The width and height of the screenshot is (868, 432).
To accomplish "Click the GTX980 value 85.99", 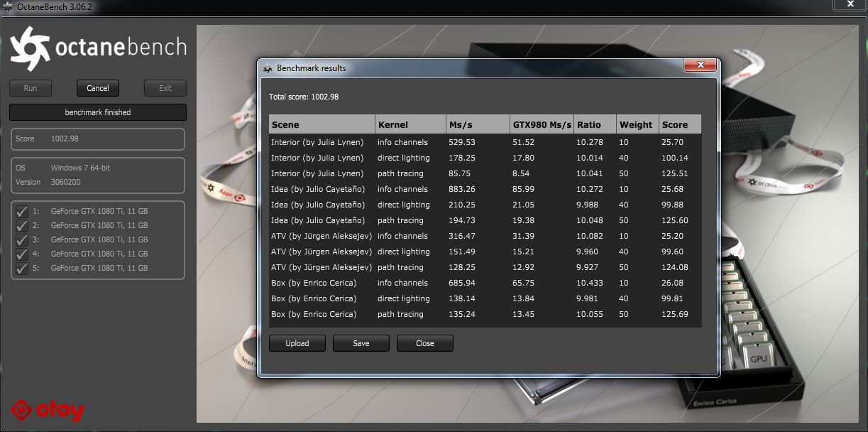I will [x=523, y=189].
